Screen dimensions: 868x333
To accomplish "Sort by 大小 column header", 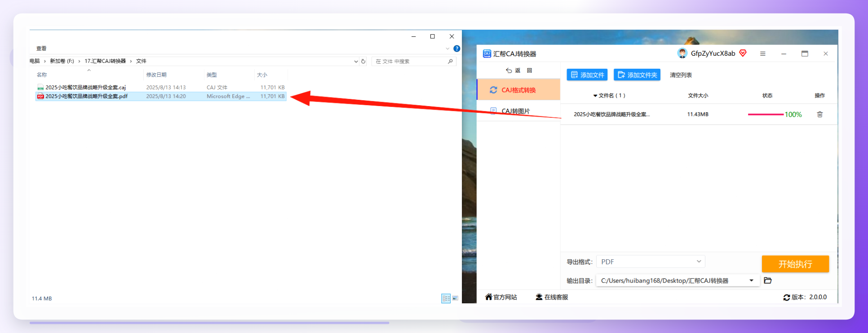I will point(262,75).
